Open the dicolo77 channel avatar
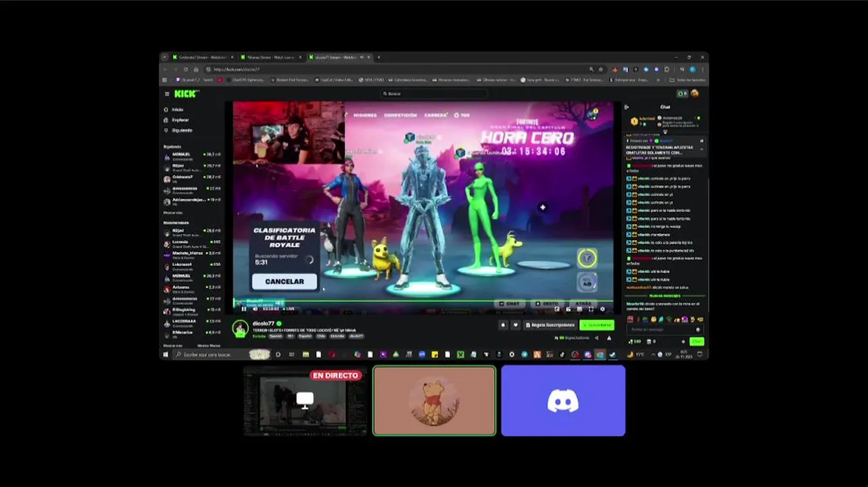 pos(240,329)
